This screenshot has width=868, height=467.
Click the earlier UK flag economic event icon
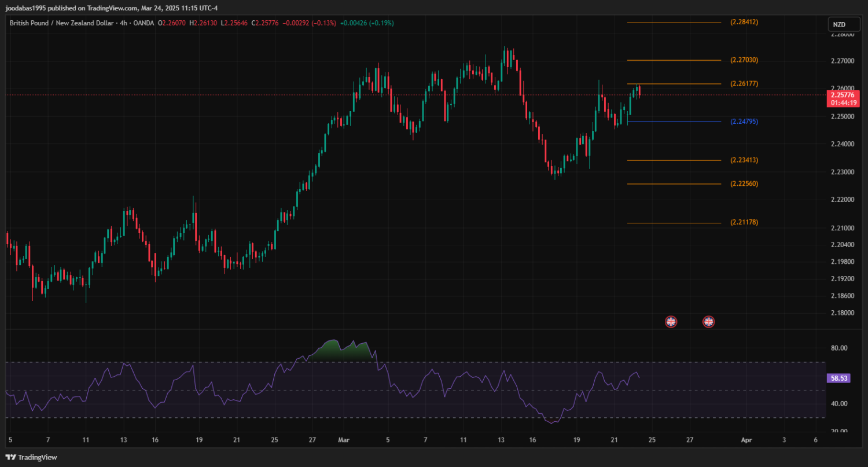[x=671, y=322]
